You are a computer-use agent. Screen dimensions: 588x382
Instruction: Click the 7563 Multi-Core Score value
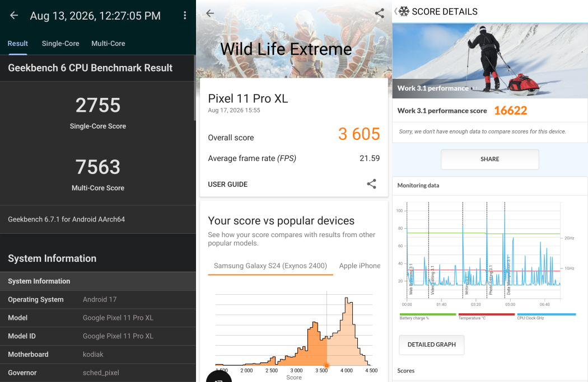click(98, 167)
